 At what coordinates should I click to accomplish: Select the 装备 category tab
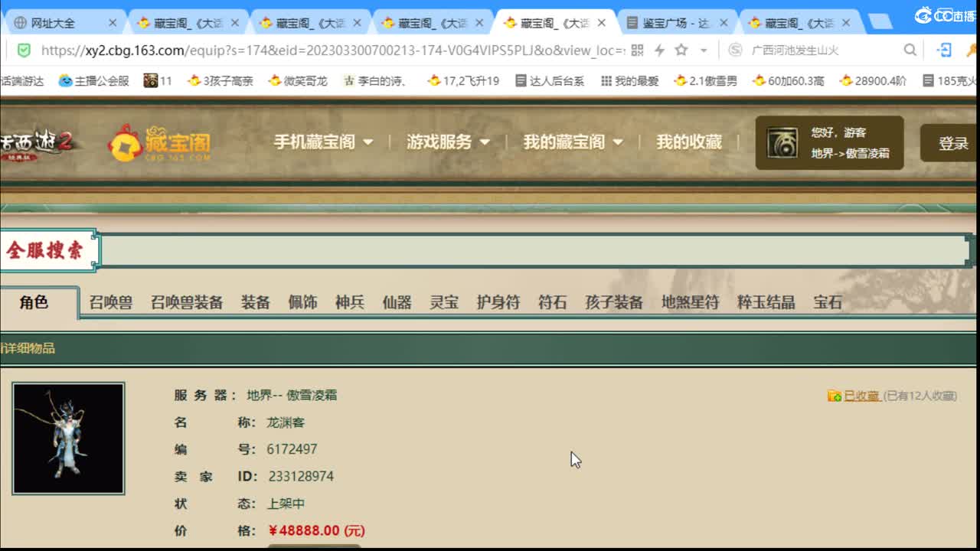(256, 302)
